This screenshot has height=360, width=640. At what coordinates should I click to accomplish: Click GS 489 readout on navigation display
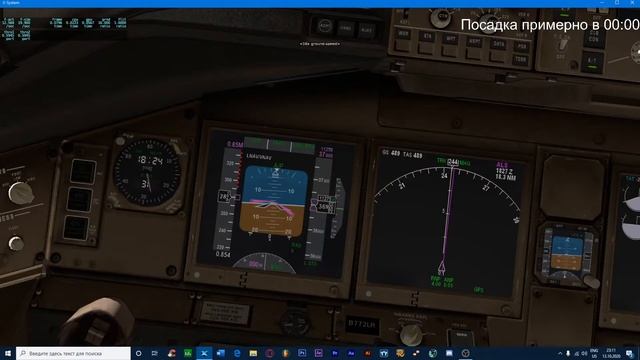click(x=391, y=153)
